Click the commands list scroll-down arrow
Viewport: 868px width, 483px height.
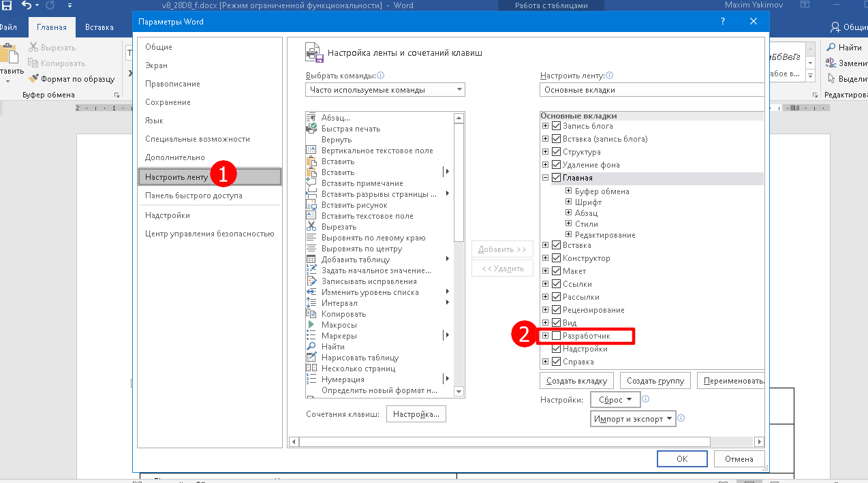point(459,391)
